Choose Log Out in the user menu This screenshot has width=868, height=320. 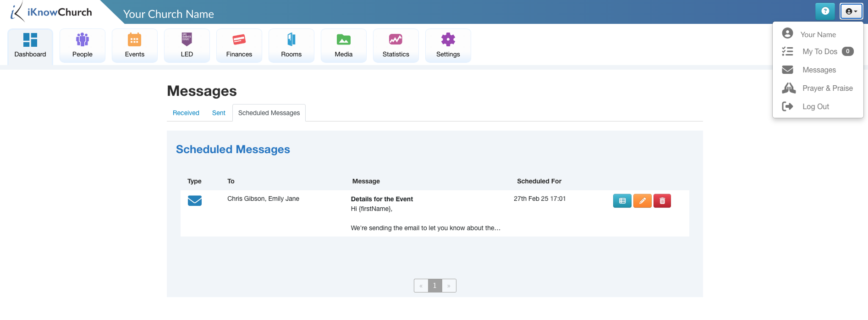(815, 106)
